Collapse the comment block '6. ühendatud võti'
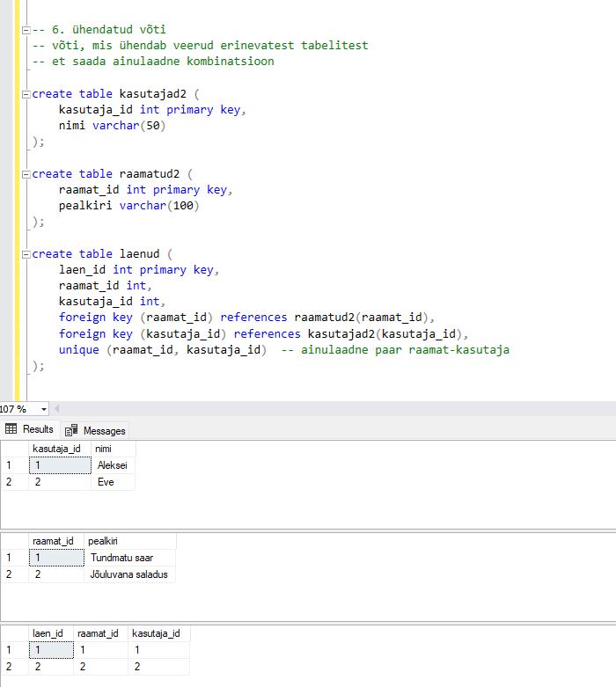 pyautogui.click(x=27, y=30)
